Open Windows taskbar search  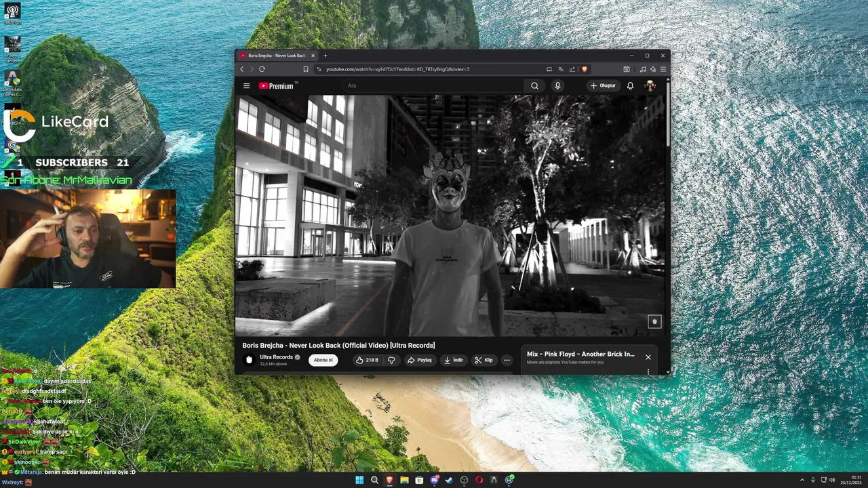click(x=374, y=480)
